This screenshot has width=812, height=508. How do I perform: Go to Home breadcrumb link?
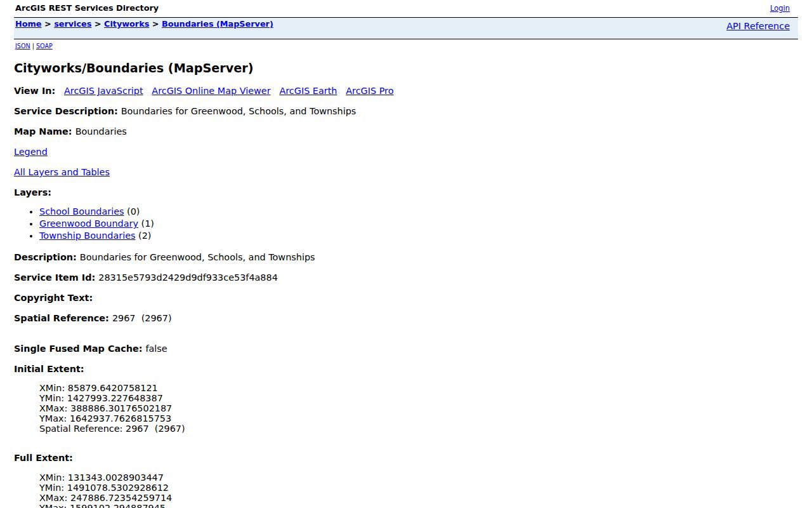pos(28,24)
